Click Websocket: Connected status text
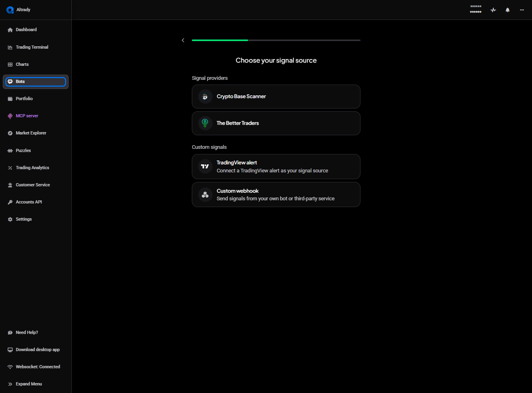This screenshot has width=532, height=393. click(x=38, y=367)
